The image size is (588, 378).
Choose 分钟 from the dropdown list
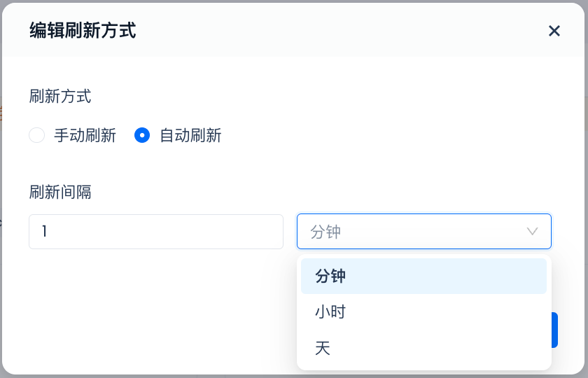tap(330, 276)
